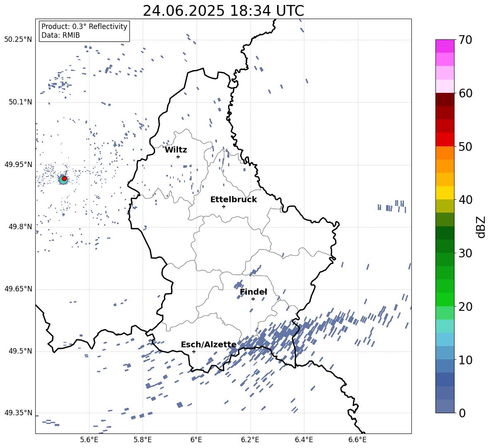
Task: Click the 5.6°E longitude label
Action: pyautogui.click(x=89, y=440)
